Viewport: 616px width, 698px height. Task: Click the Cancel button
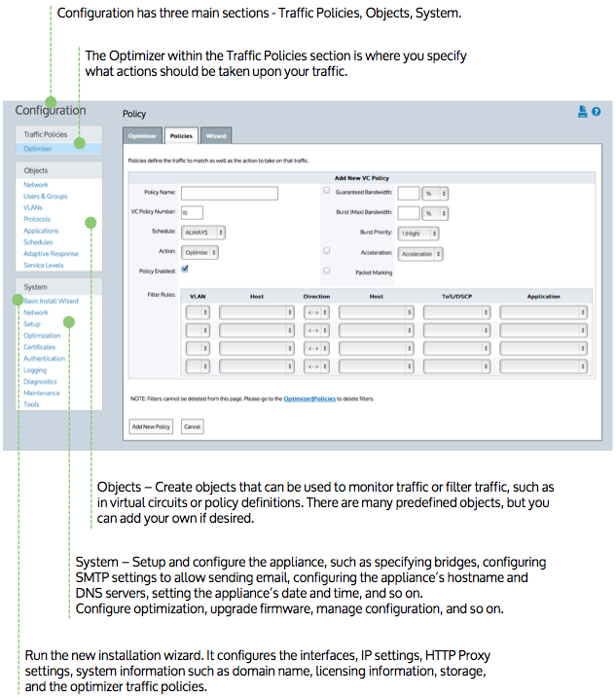coord(193,426)
